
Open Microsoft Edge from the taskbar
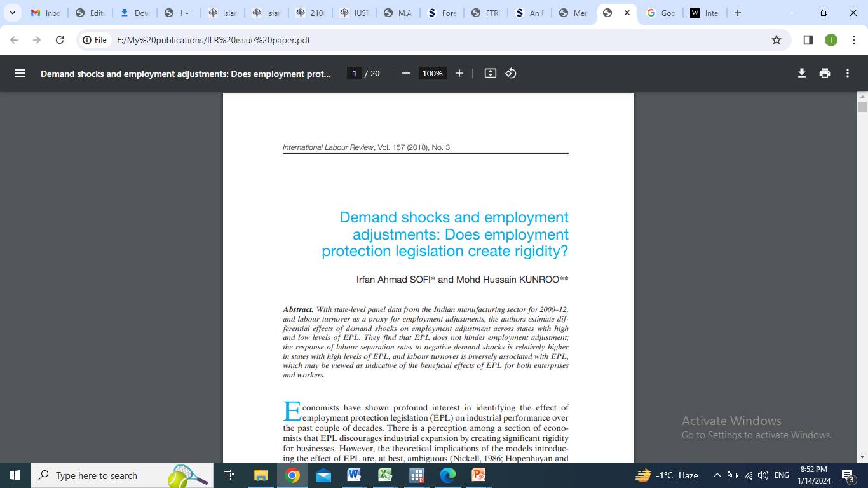(x=447, y=475)
